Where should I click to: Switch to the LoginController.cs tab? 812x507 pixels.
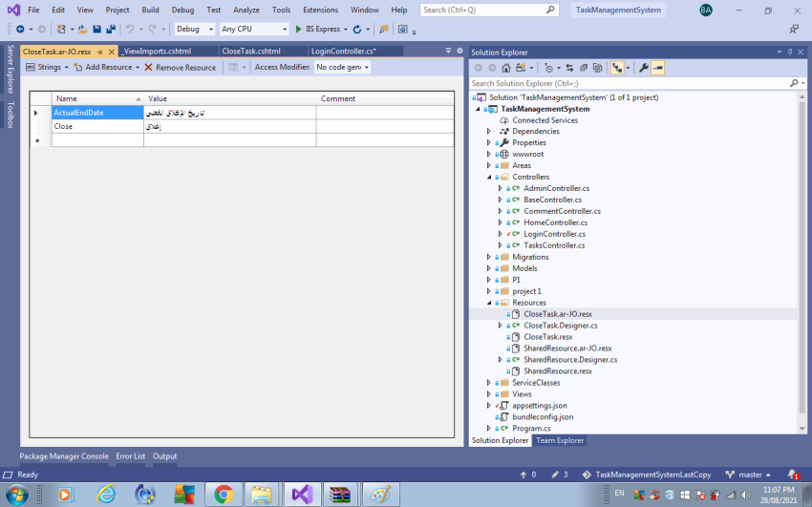[x=343, y=52]
